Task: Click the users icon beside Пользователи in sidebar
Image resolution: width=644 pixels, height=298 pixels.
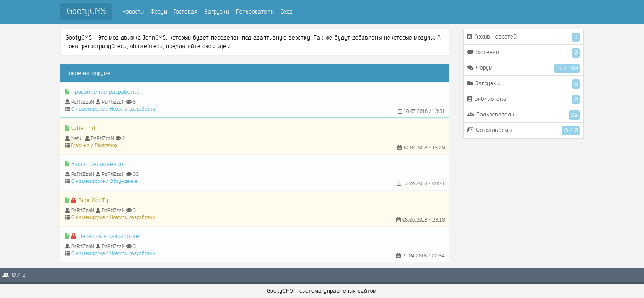Action: (x=471, y=115)
